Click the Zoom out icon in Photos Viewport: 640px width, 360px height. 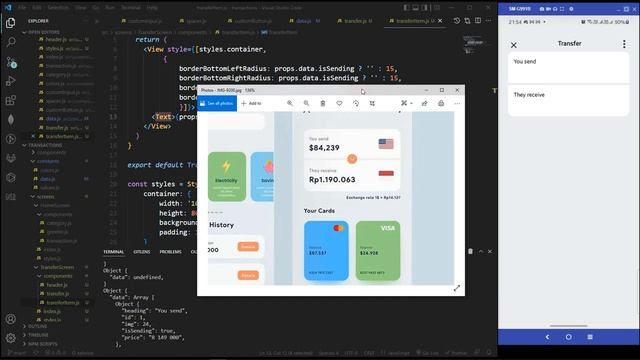click(306, 103)
